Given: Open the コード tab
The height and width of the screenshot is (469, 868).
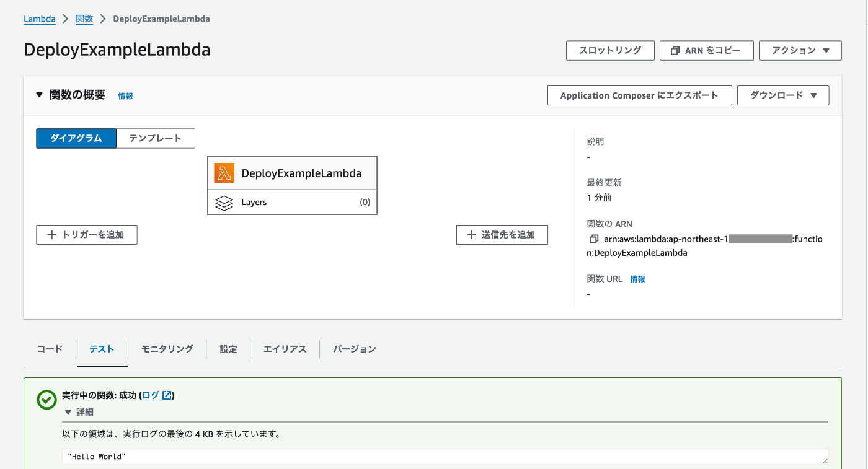Looking at the screenshot, I should coord(50,349).
